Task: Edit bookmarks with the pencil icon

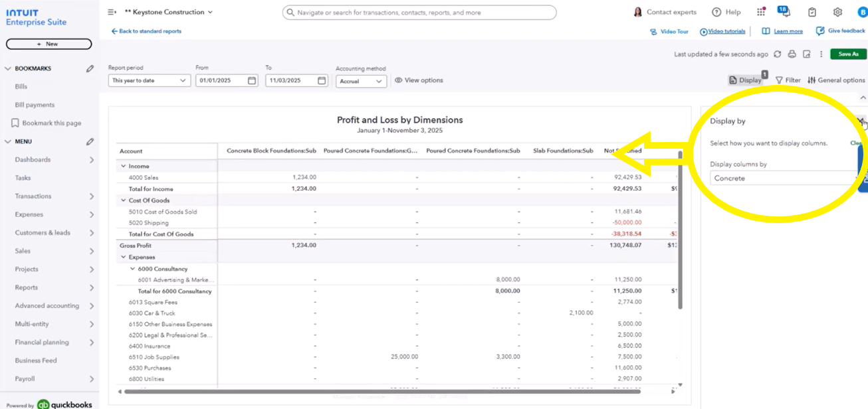Action: 90,68
